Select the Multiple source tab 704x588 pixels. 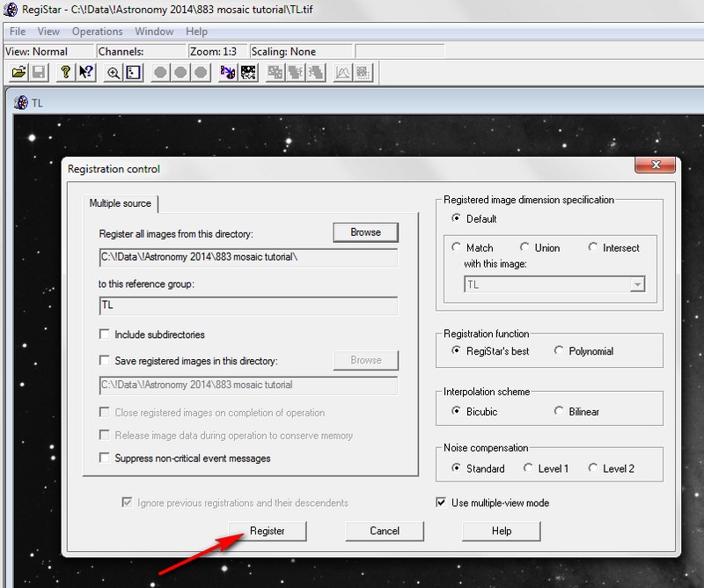click(121, 203)
